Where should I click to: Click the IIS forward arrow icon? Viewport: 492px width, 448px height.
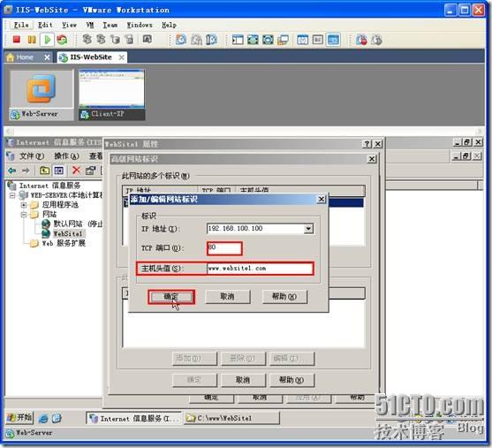coord(26,171)
